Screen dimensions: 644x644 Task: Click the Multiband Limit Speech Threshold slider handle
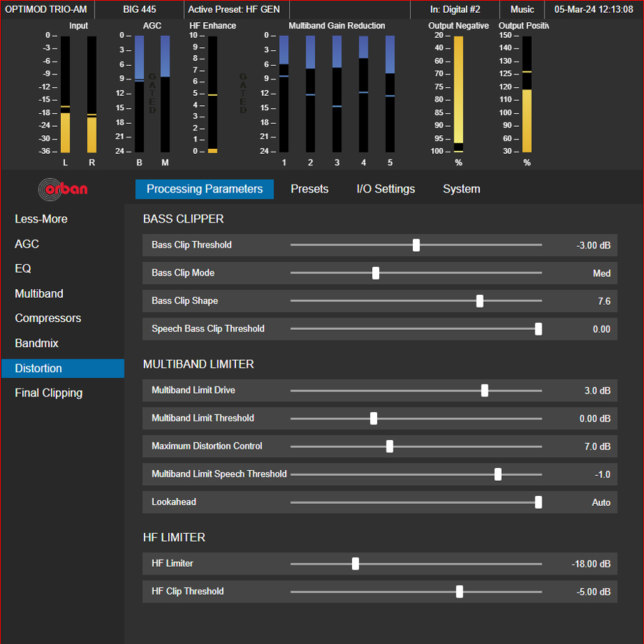point(498,474)
